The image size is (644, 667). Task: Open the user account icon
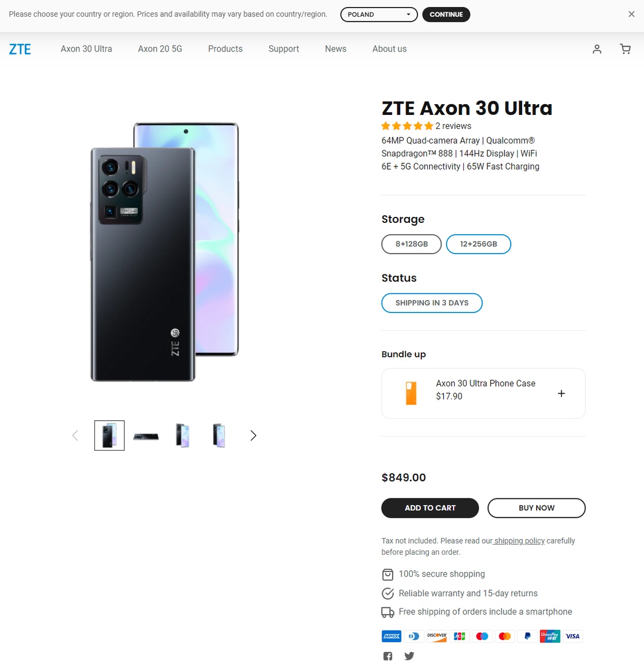coord(597,49)
